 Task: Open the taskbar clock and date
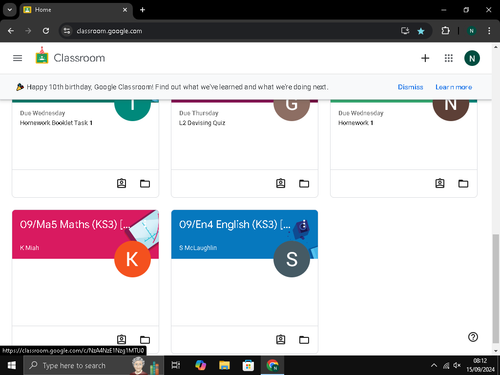[x=480, y=365]
